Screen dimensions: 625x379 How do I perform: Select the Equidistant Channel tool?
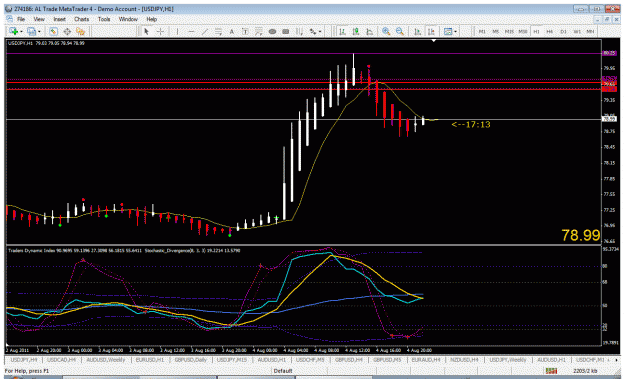[x=218, y=31]
